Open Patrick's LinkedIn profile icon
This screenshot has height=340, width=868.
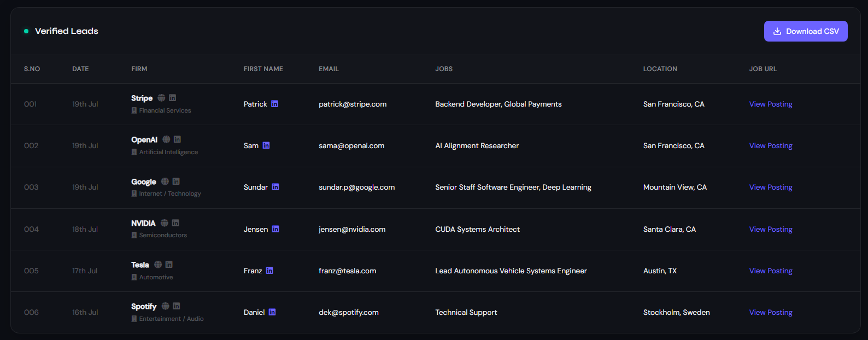275,104
